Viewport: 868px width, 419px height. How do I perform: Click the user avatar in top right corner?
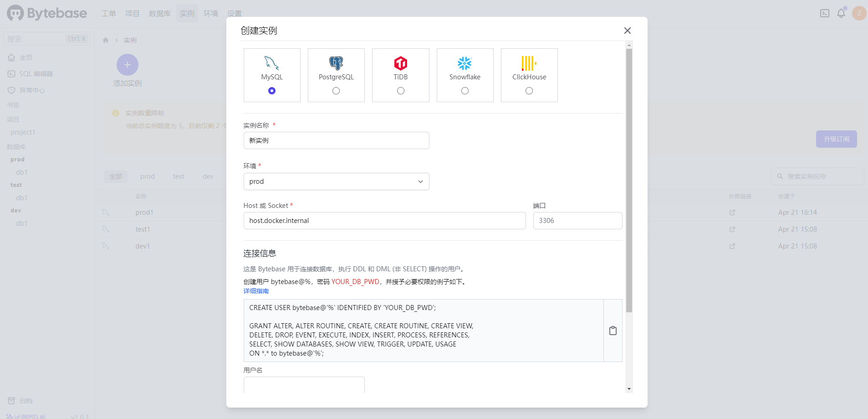[858, 13]
